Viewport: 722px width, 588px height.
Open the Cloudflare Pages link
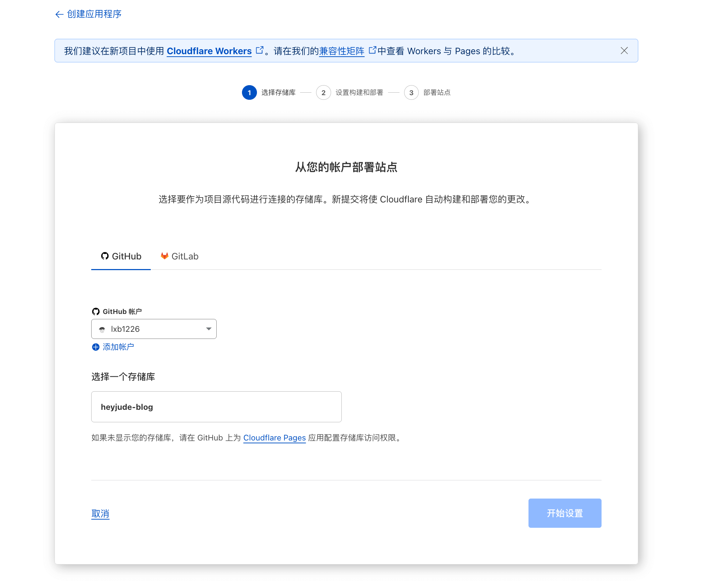[274, 438]
